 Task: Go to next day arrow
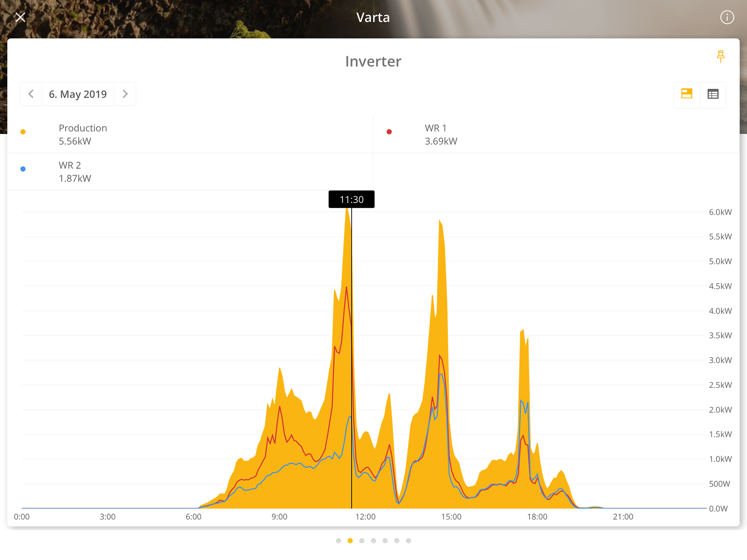pyautogui.click(x=125, y=94)
